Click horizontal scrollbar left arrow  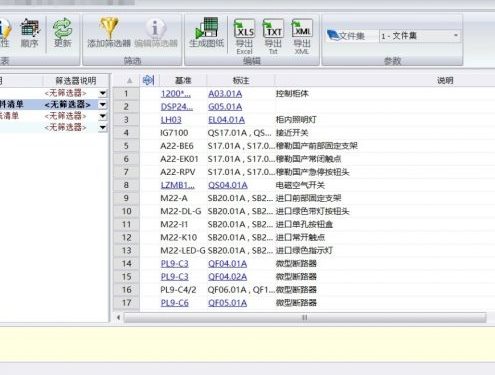pos(118,317)
